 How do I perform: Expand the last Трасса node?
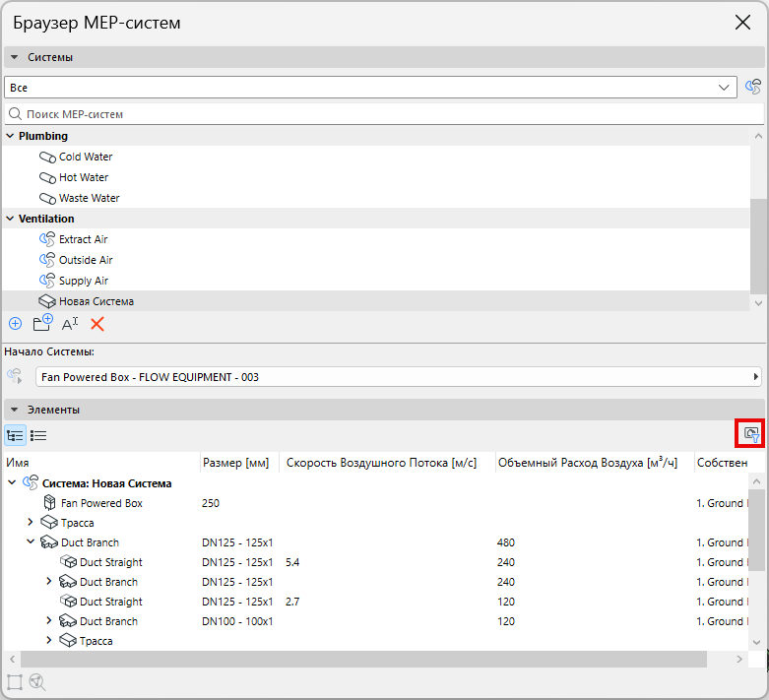48,640
